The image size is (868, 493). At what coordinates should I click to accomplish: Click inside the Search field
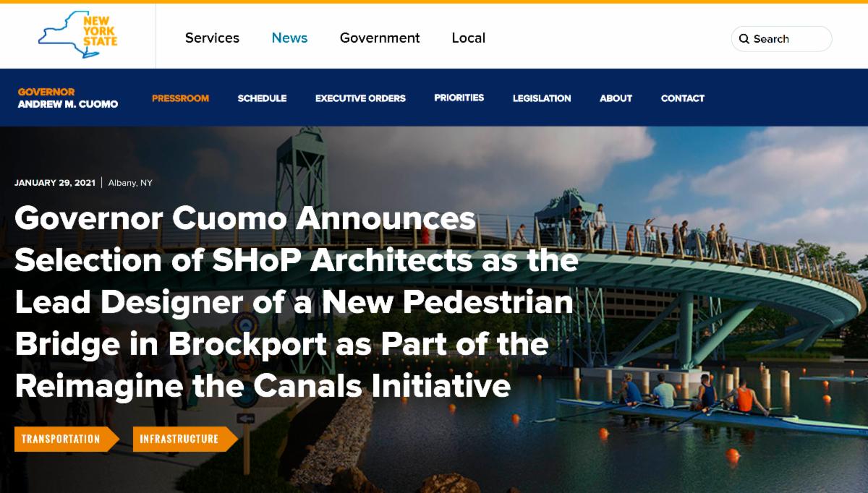tap(782, 39)
